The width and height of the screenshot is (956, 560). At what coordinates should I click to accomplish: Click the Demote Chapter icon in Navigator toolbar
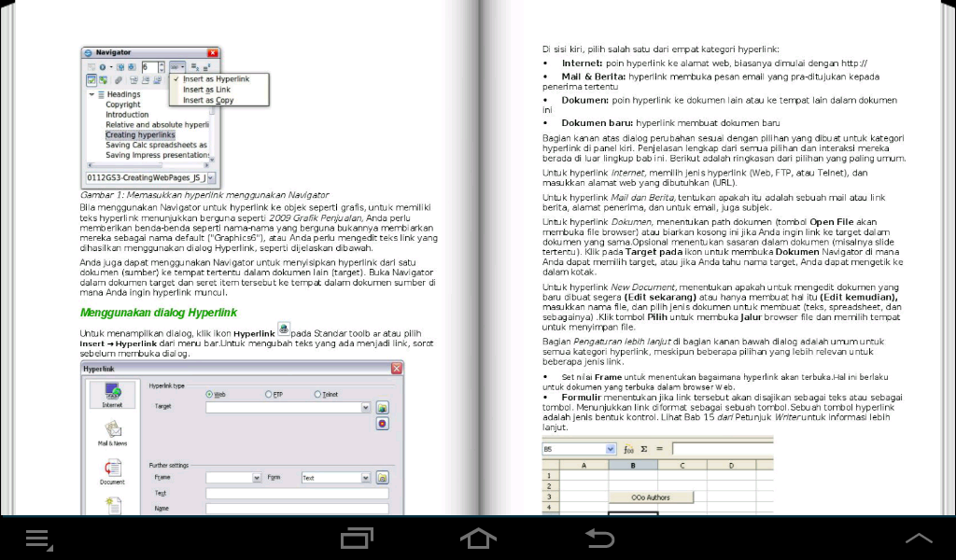206,67
